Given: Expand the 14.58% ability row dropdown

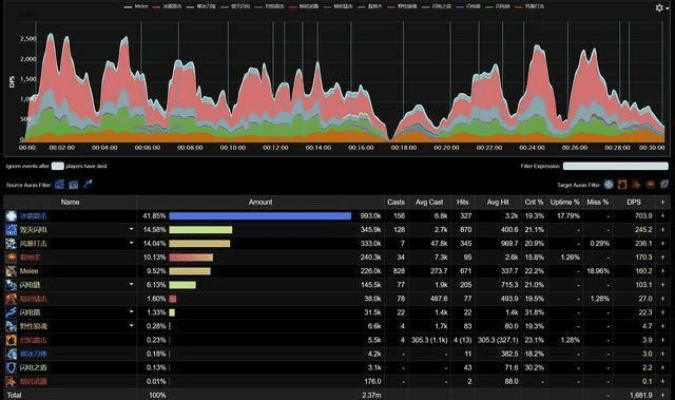Looking at the screenshot, I should click(131, 229).
